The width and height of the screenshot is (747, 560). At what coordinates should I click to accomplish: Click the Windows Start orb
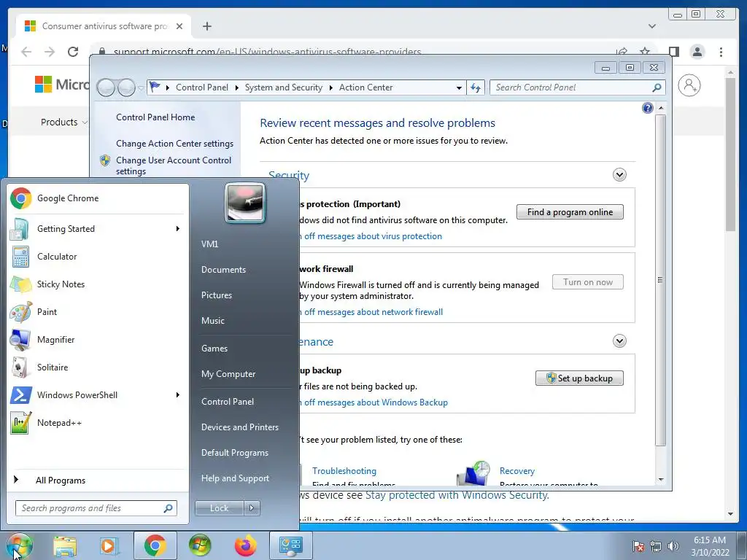pyautogui.click(x=19, y=545)
